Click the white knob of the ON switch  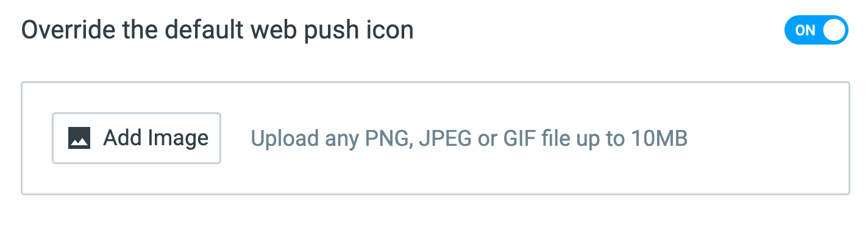pos(834,31)
